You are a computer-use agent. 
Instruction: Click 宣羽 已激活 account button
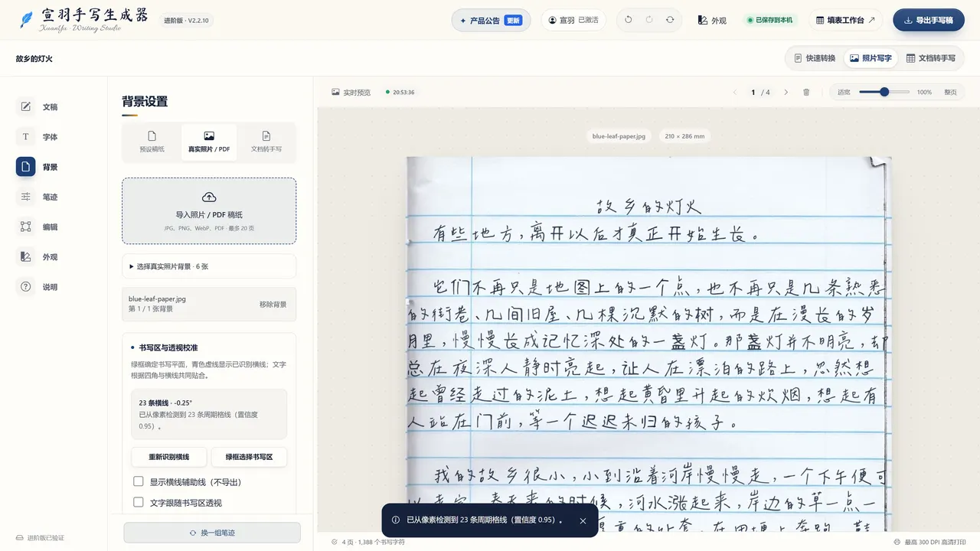(x=573, y=20)
